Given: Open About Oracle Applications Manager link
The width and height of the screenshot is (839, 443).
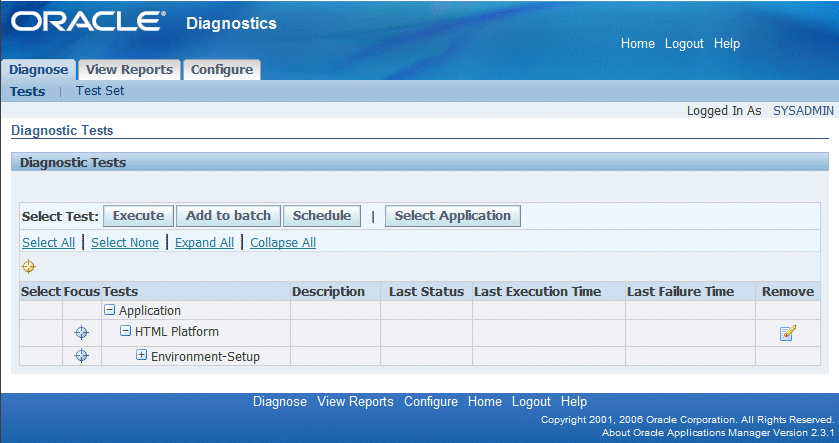Looking at the screenshot, I should point(718,433).
